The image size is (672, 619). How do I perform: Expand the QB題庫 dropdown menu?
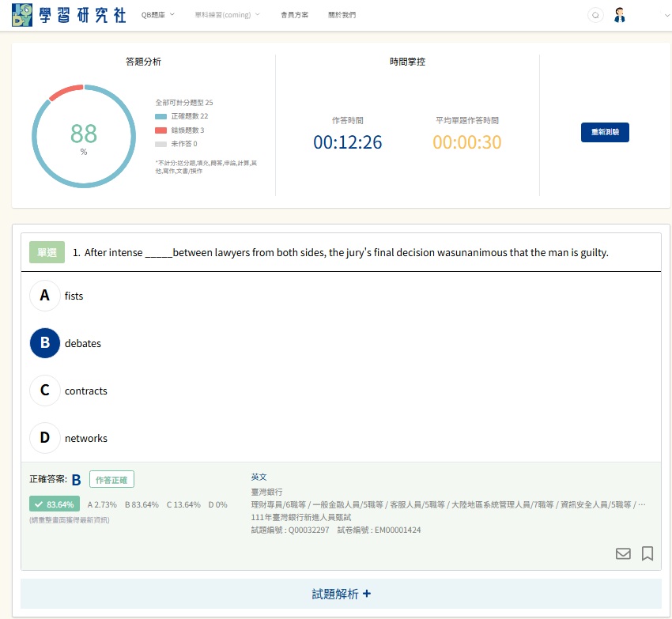[x=157, y=15]
